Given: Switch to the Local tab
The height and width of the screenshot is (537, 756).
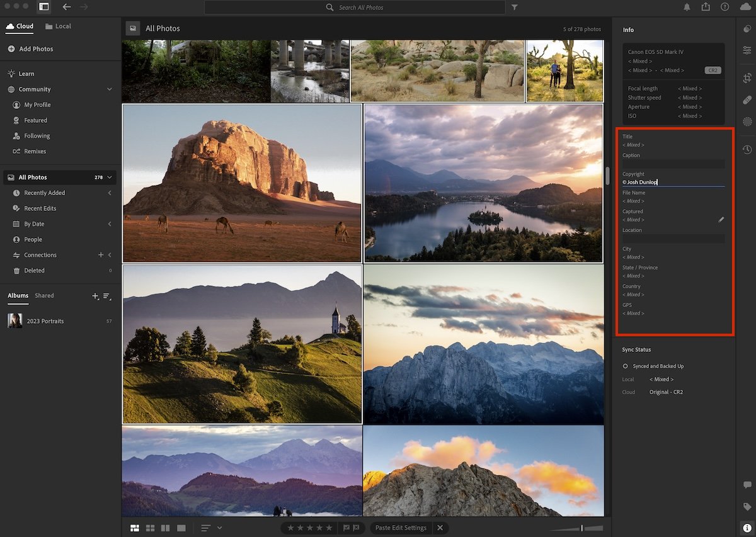Looking at the screenshot, I should point(59,26).
